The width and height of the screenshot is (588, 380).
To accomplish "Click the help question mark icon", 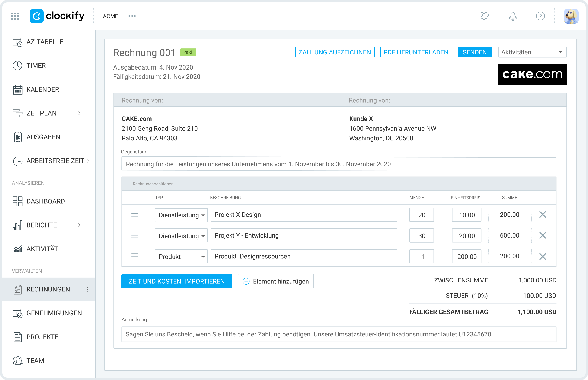I will click(540, 16).
